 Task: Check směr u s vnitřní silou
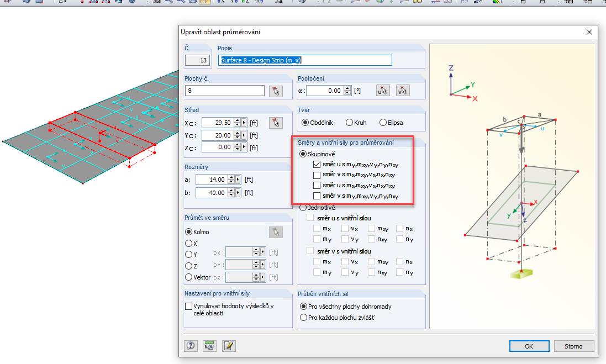click(310, 218)
